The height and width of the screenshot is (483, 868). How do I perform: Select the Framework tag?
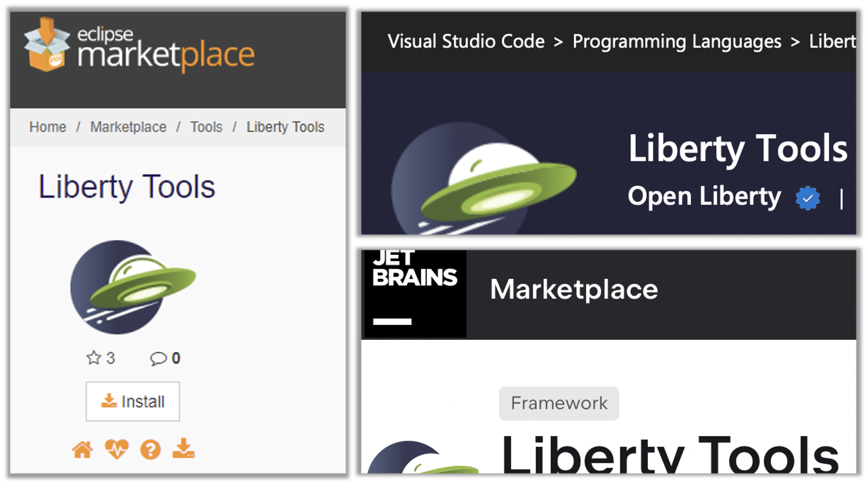point(559,403)
